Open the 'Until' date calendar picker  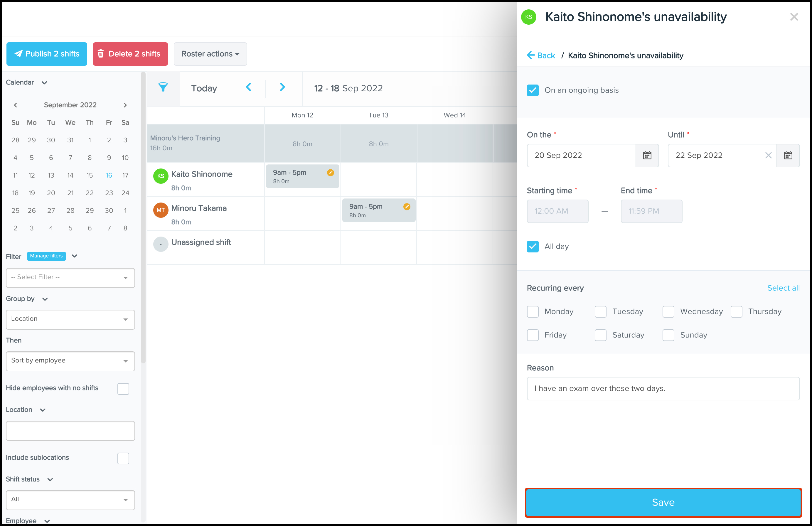[x=788, y=156]
